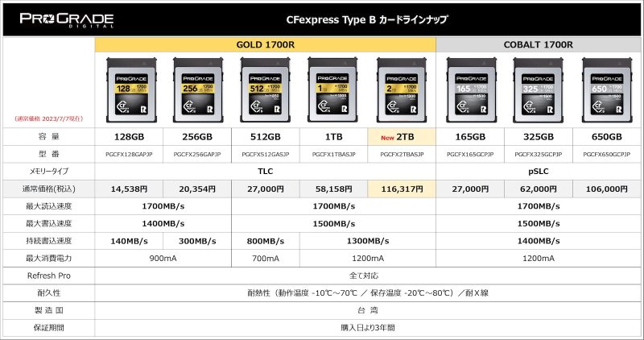The width and height of the screenshot is (644, 340).
Task: Click the 650GB capacity cell
Action: point(607,137)
